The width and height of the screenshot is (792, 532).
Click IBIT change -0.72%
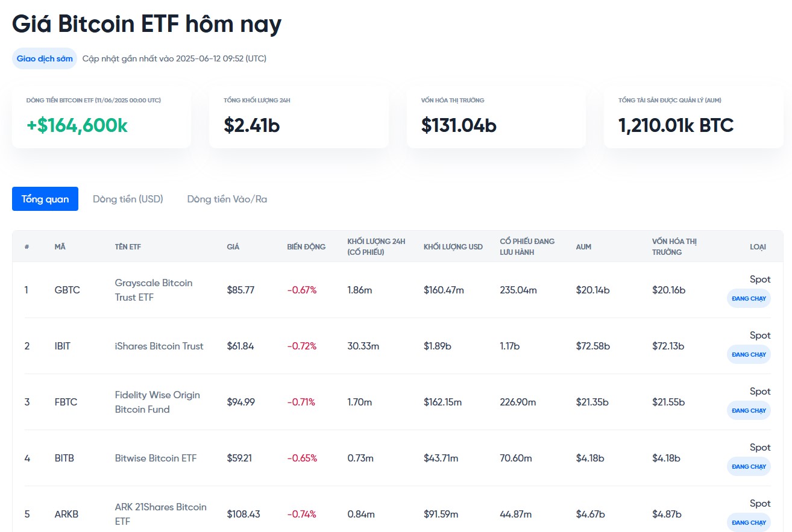coord(302,346)
